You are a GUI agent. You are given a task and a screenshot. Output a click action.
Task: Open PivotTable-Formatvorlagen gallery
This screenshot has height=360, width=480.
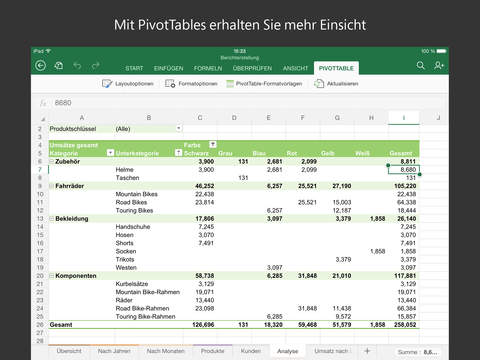click(x=264, y=84)
